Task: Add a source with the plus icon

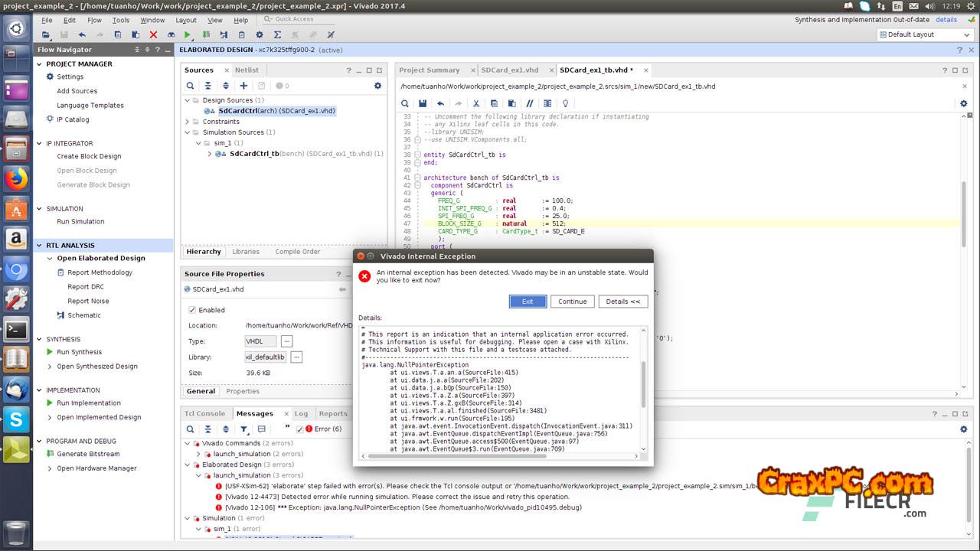Action: click(243, 86)
